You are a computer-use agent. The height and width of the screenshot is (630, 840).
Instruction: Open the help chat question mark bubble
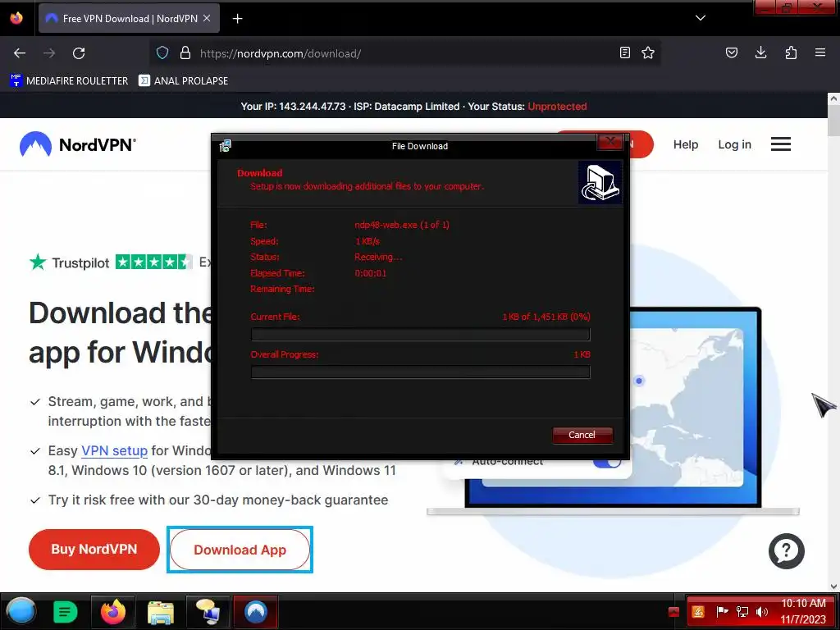pyautogui.click(x=787, y=550)
